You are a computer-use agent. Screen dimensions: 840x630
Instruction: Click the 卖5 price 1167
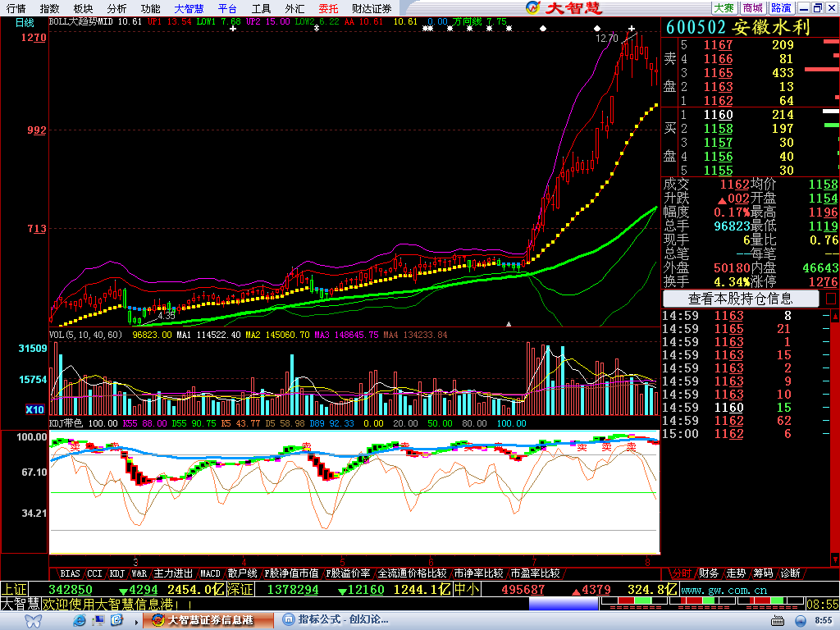(x=718, y=45)
